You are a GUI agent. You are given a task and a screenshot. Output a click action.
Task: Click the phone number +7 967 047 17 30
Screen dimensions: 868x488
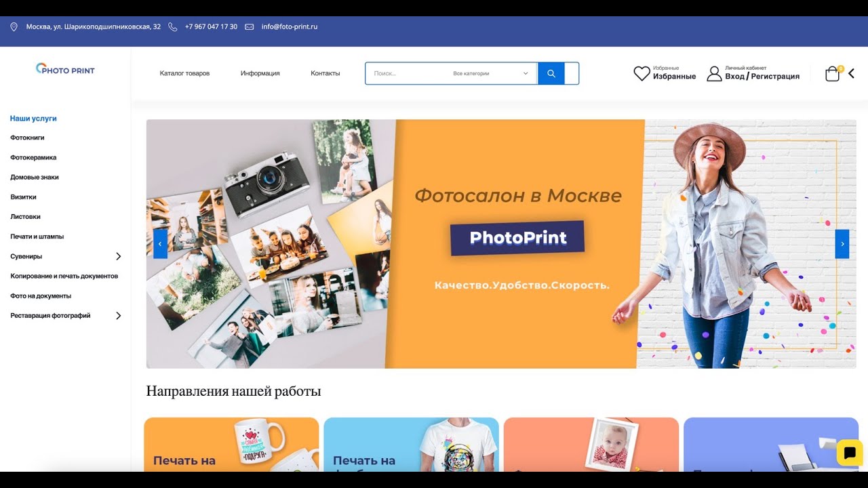pos(211,27)
